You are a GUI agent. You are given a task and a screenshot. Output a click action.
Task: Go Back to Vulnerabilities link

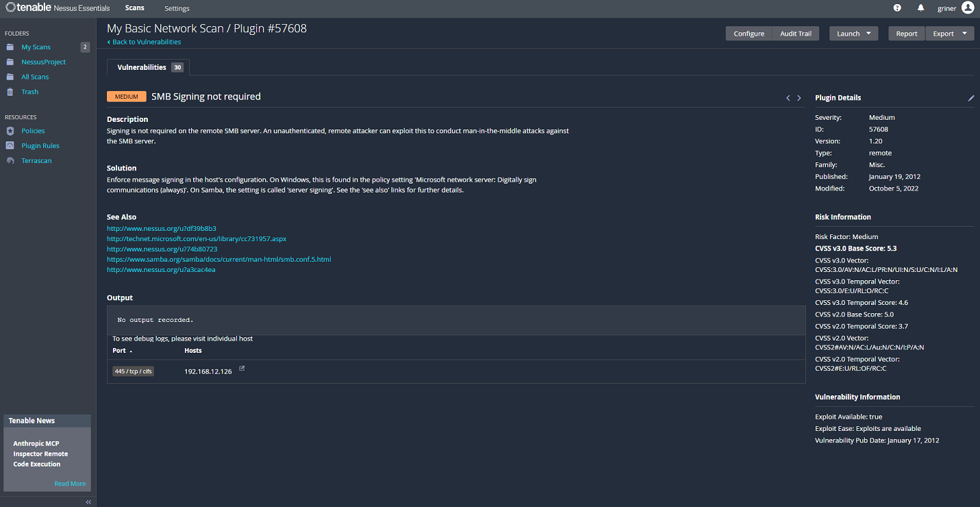(144, 42)
